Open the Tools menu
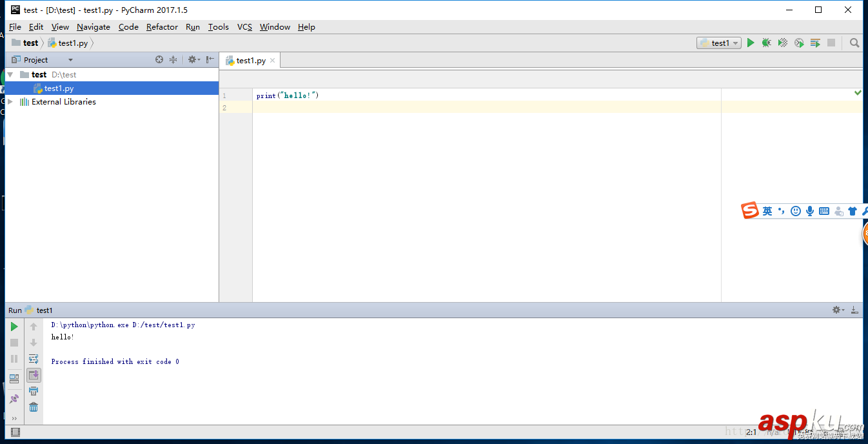The image size is (868, 444). click(x=219, y=27)
